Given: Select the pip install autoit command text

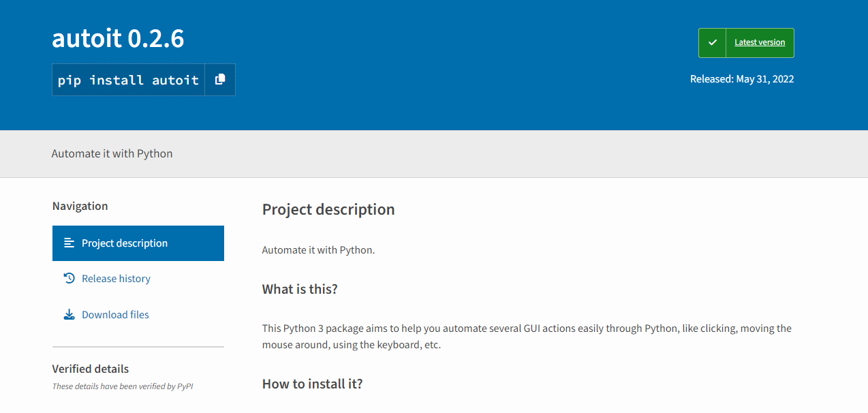Looking at the screenshot, I should tap(128, 80).
